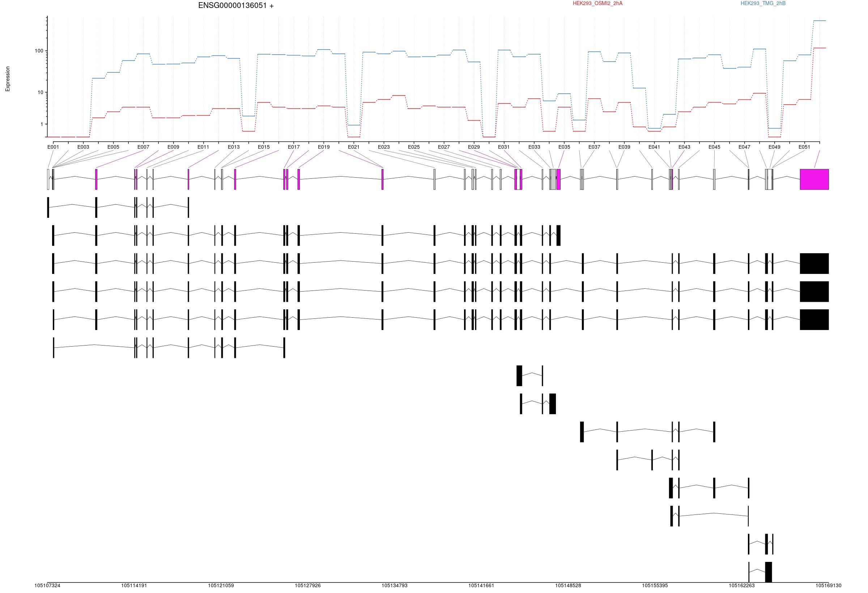Click the y-axis tick value 1
Viewport: 868px width, 593px height.
pyautogui.click(x=42, y=124)
